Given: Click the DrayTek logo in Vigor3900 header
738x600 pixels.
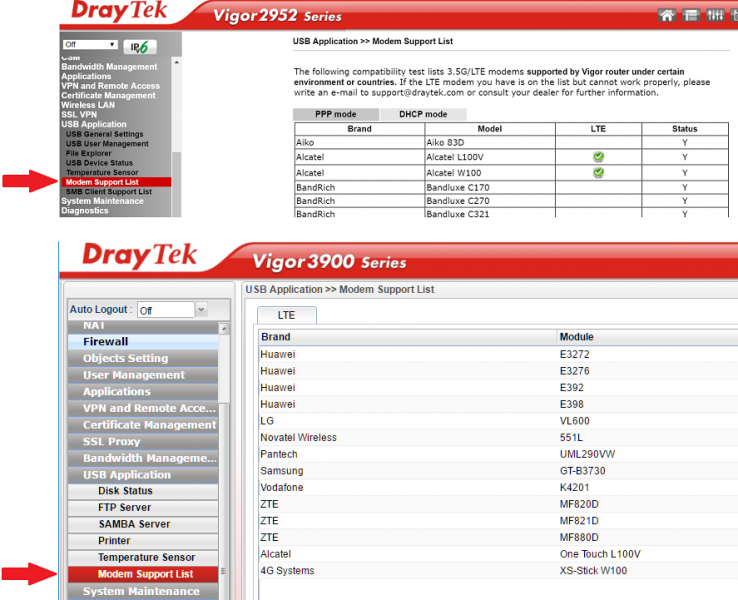Looking at the screenshot, I should coord(140,255).
